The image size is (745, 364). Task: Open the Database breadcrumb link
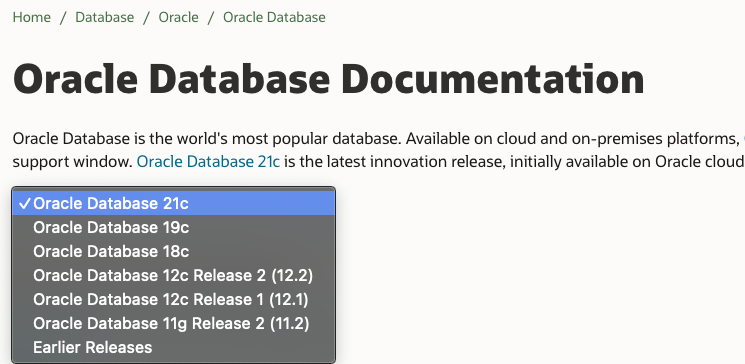pyautogui.click(x=105, y=18)
